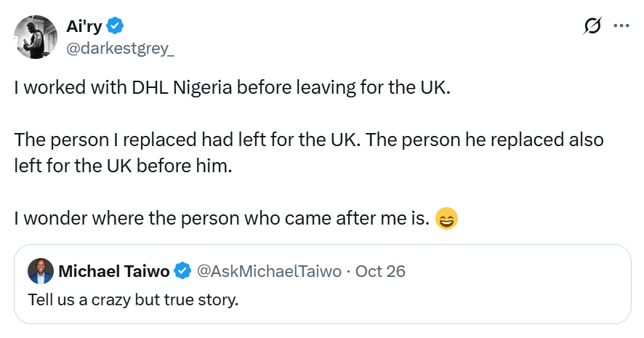Click the verified badge next to Michael Taiwo

click(x=184, y=272)
